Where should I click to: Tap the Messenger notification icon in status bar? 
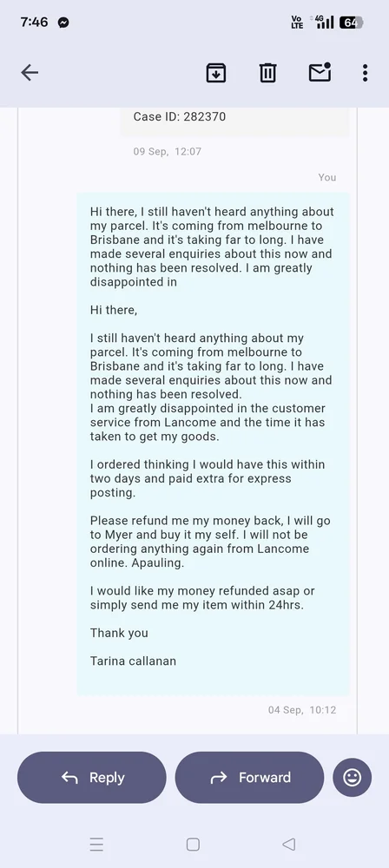(63, 23)
